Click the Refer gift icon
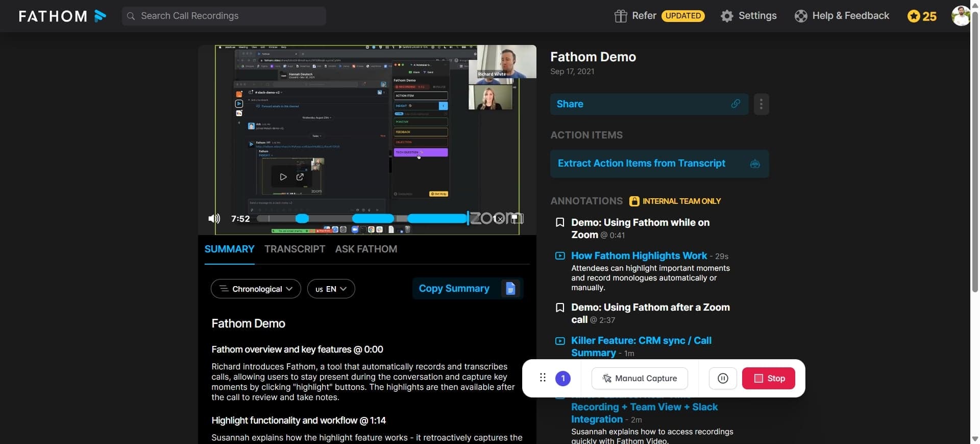This screenshot has width=980, height=444. pyautogui.click(x=621, y=16)
